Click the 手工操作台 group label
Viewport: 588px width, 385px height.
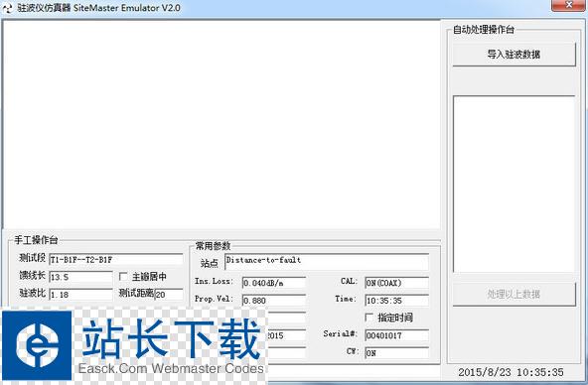pos(36,240)
